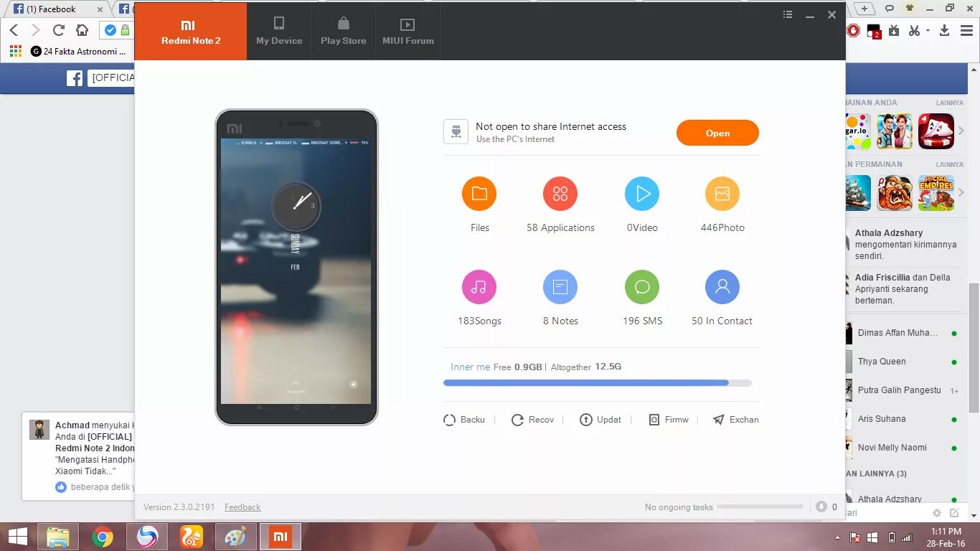
Task: Open chat with Aris Suhana
Action: click(x=904, y=419)
